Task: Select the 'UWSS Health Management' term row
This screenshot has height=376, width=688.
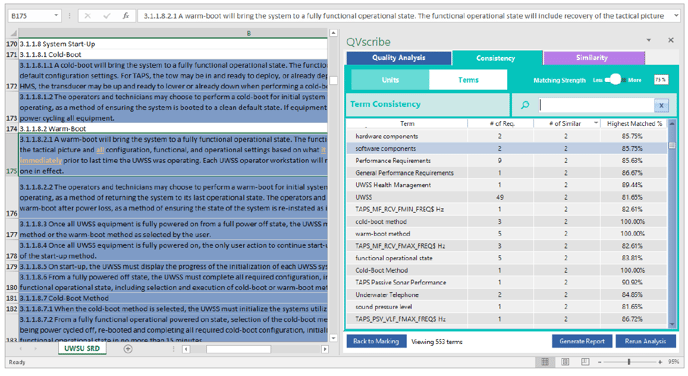Action: 507,185
